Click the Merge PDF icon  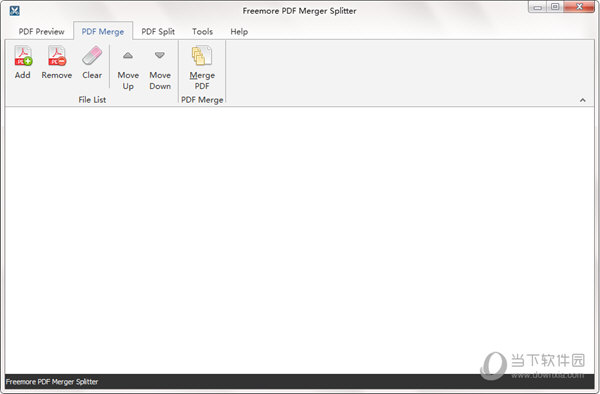pyautogui.click(x=202, y=56)
